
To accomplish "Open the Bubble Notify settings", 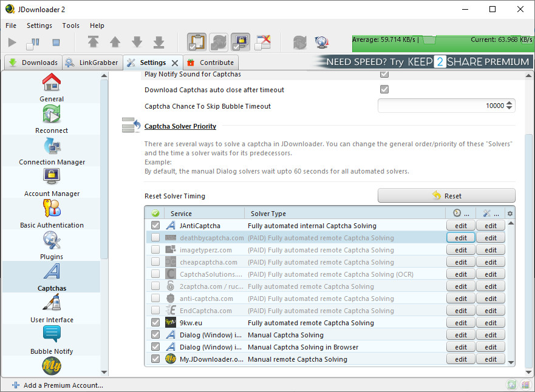I will point(51,340).
